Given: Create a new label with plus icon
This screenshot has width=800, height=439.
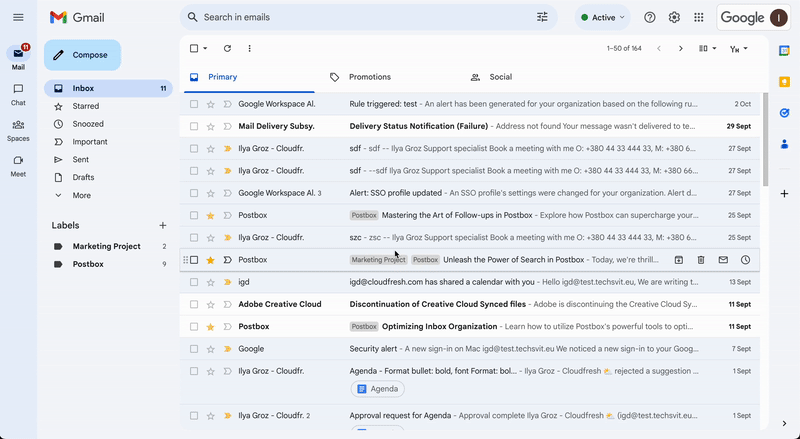Looking at the screenshot, I should pos(163,225).
